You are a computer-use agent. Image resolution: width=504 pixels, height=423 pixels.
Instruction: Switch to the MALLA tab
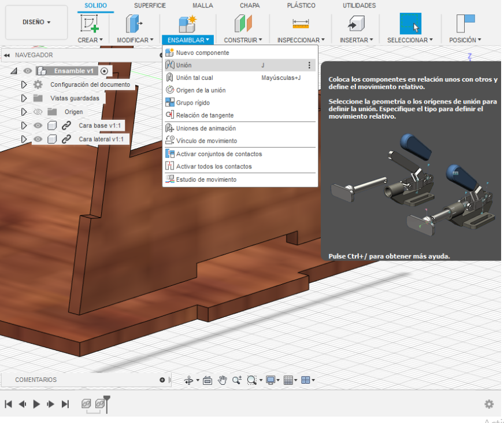(202, 5)
